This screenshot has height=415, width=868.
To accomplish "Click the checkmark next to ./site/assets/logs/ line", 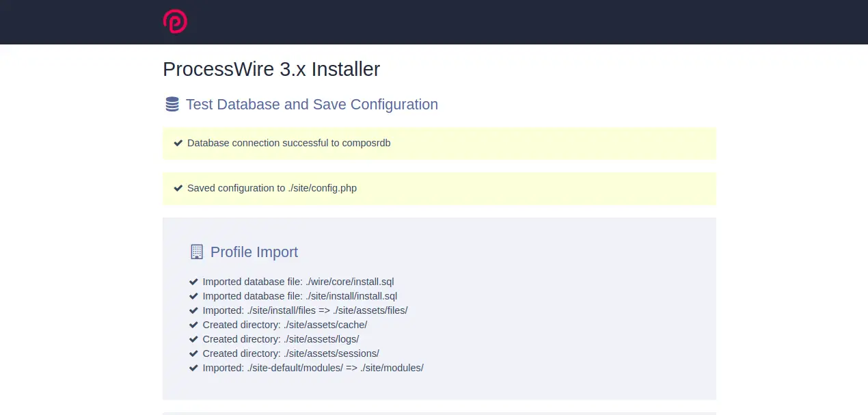I will click(x=194, y=339).
